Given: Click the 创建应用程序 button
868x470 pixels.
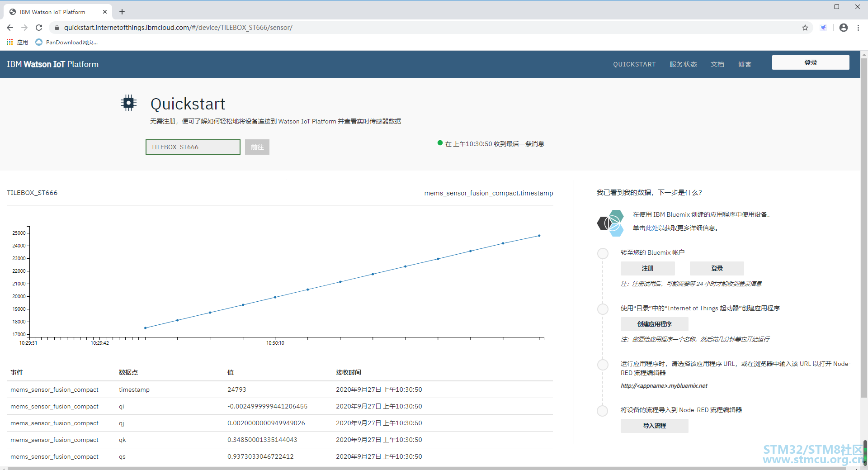Looking at the screenshot, I should click(655, 324).
